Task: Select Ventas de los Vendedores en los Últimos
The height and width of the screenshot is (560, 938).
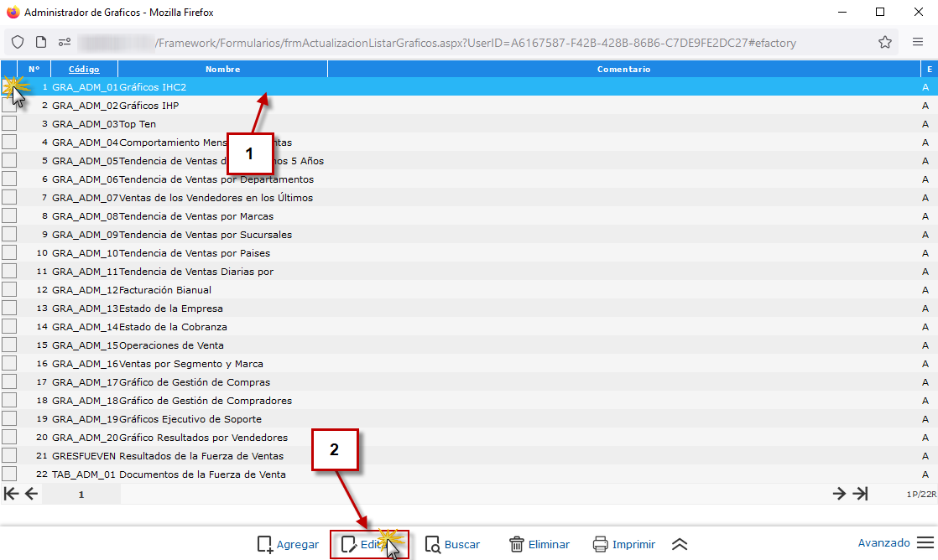Action: pos(469,198)
